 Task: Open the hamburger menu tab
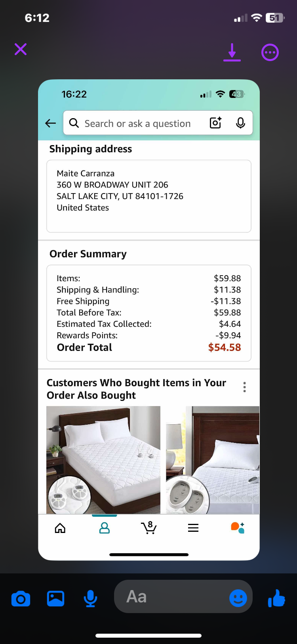193,528
